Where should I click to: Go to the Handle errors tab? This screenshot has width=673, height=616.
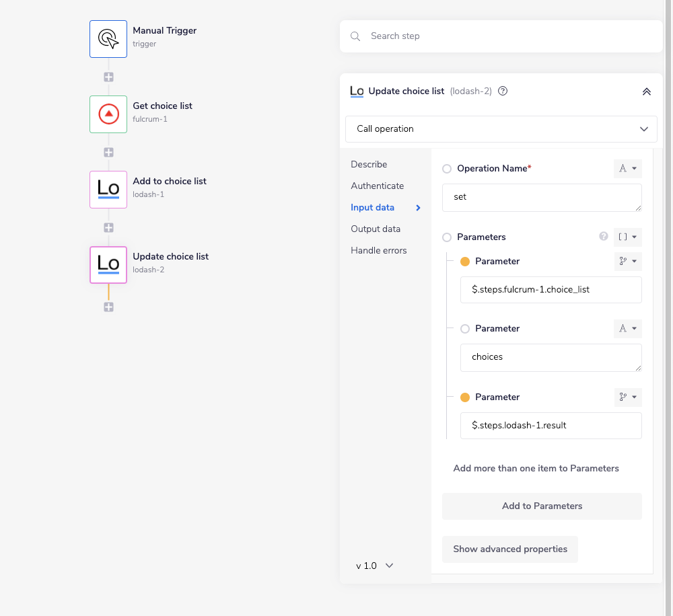[378, 250]
